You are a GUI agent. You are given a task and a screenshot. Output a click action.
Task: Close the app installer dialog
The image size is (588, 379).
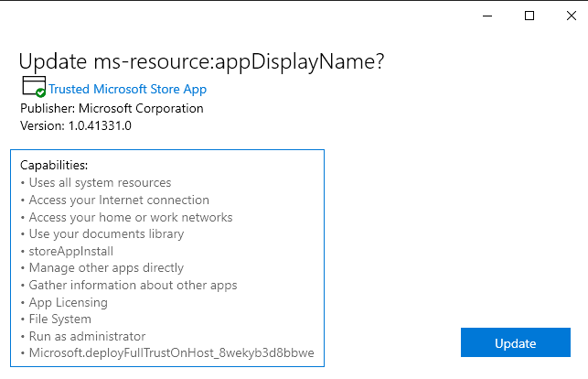(572, 16)
